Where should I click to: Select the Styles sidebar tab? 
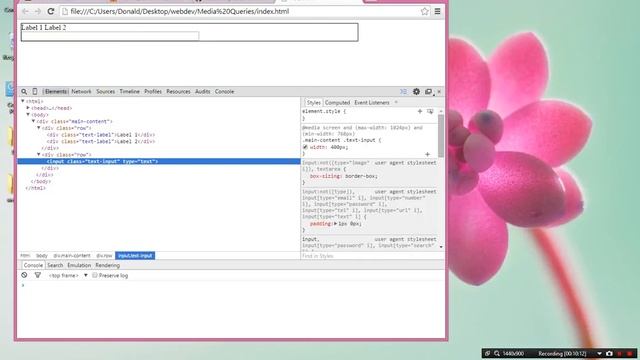tap(313, 102)
